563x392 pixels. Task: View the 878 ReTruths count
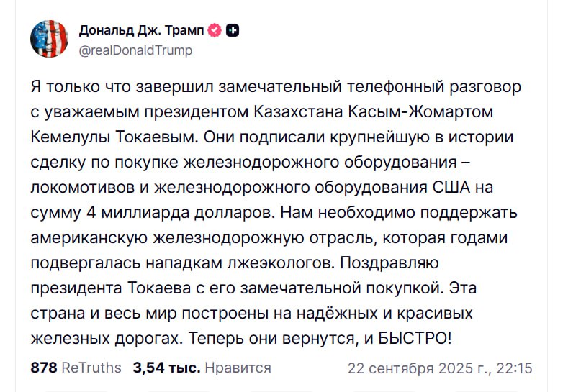pyautogui.click(x=44, y=368)
